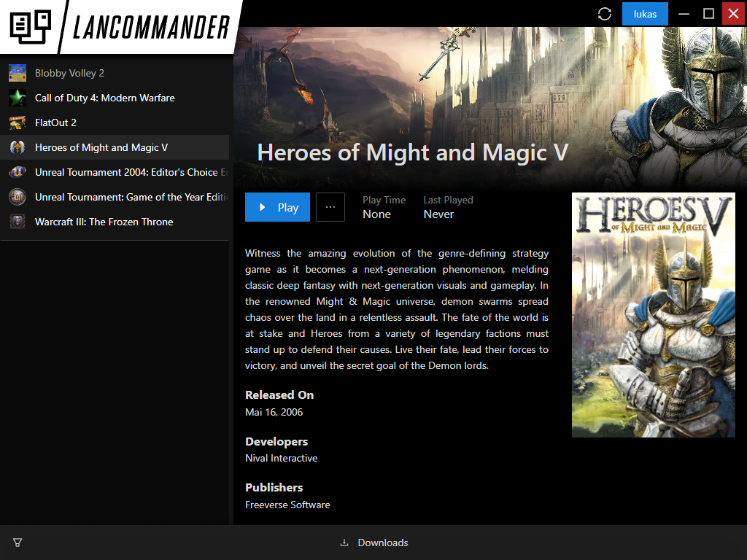
Task: Select Heroes of Might and Magic V entry
Action: (115, 147)
